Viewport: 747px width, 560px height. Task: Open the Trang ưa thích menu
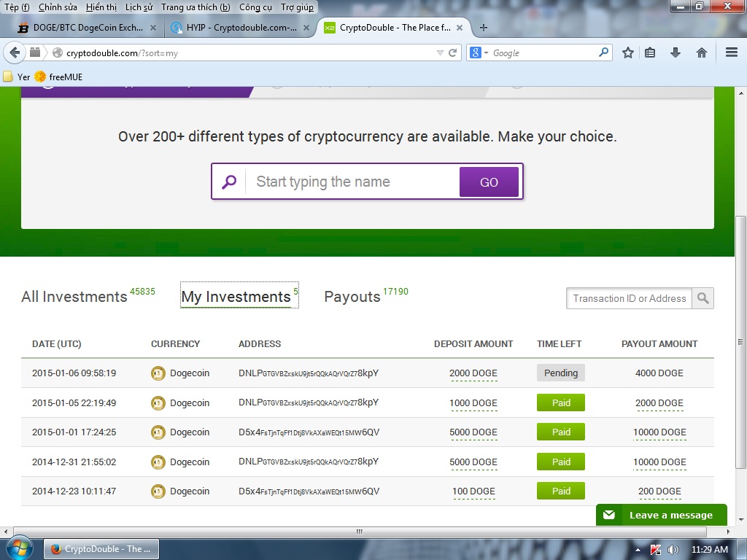pos(196,7)
